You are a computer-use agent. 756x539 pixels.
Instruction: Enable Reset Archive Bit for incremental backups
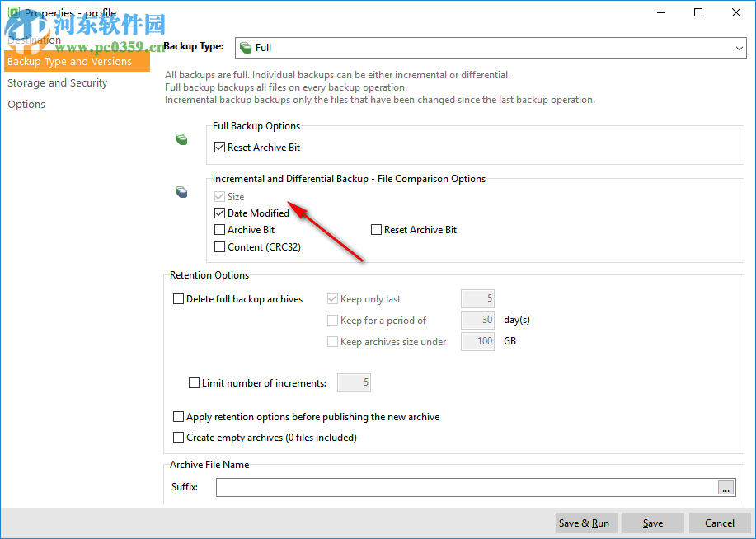tap(376, 229)
